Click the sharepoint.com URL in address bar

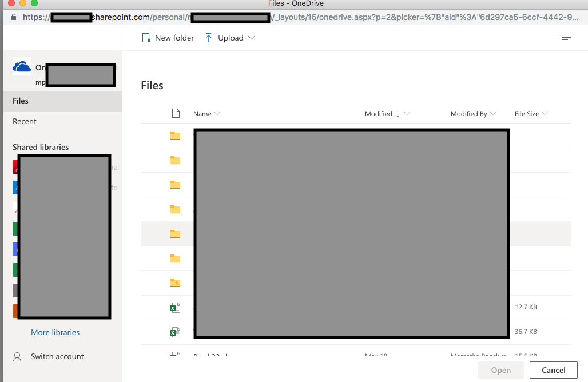[x=300, y=17]
